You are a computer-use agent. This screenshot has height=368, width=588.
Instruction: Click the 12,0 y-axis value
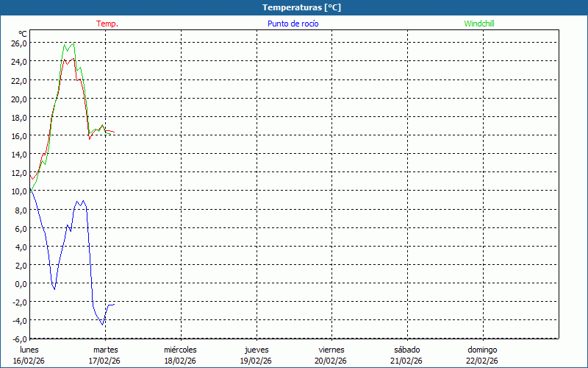point(19,173)
